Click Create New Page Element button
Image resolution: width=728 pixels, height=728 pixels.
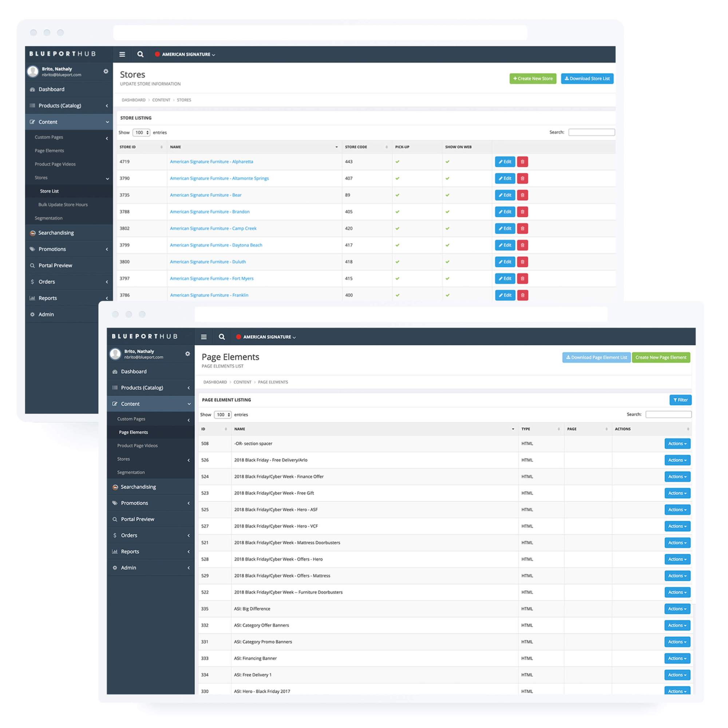click(661, 357)
